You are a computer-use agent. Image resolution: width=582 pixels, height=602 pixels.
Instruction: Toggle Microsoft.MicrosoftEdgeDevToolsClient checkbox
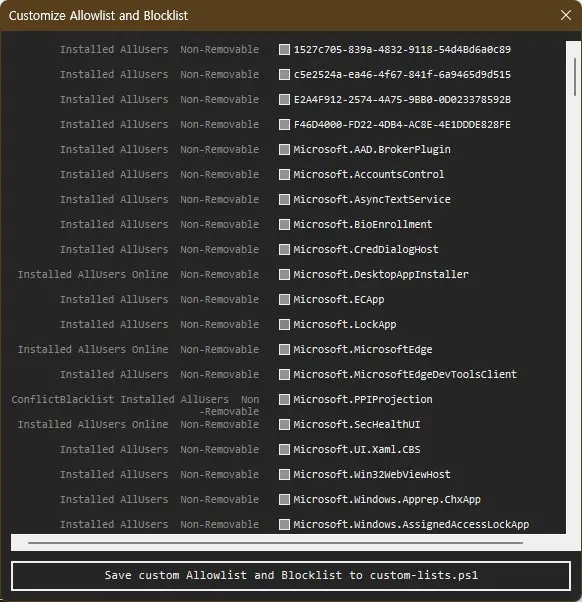click(x=284, y=374)
